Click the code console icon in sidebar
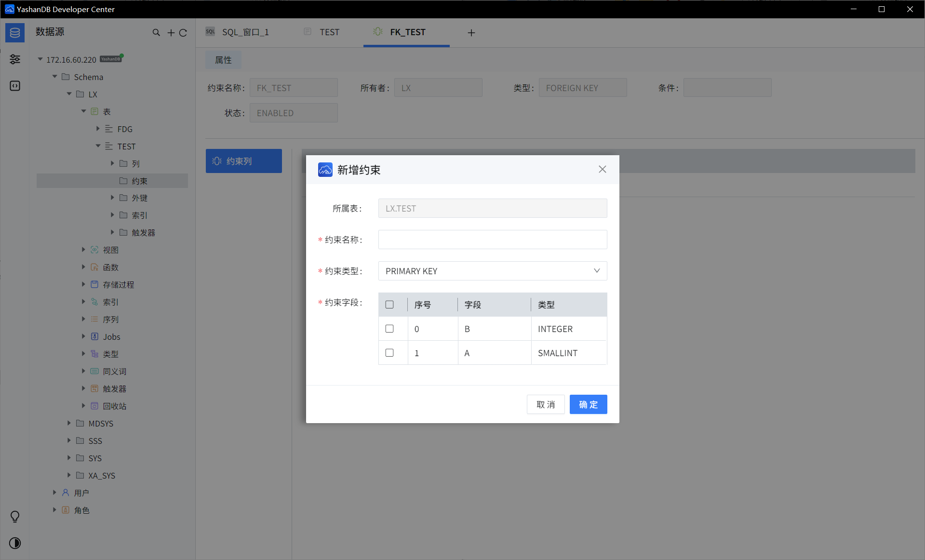 tap(15, 86)
